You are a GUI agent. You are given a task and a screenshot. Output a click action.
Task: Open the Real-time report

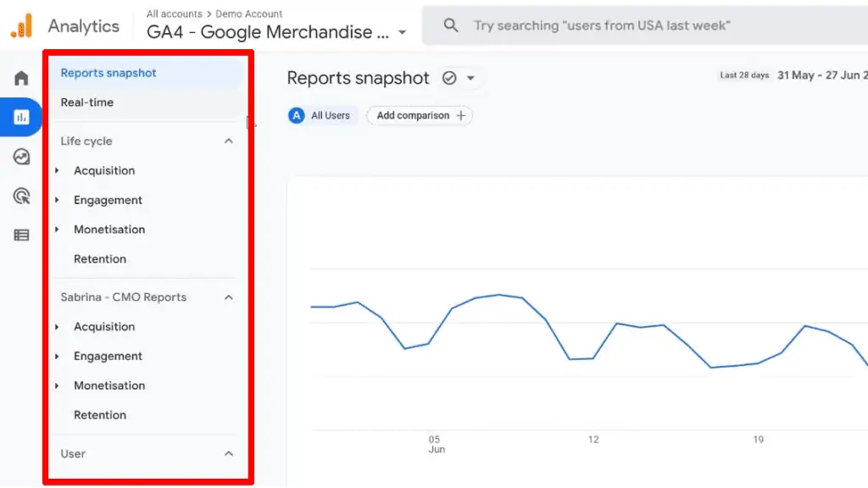87,103
